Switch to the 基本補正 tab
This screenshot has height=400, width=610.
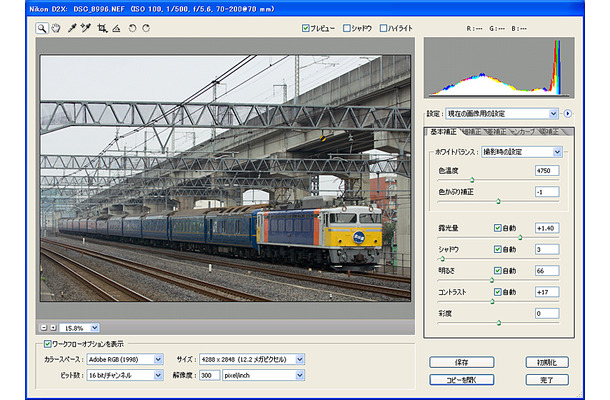click(x=443, y=132)
